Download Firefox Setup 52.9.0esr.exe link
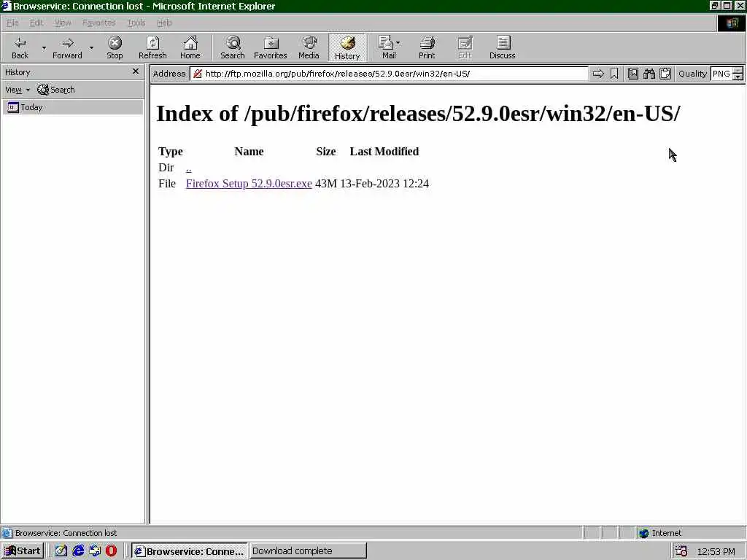The width and height of the screenshot is (747, 560). (249, 184)
